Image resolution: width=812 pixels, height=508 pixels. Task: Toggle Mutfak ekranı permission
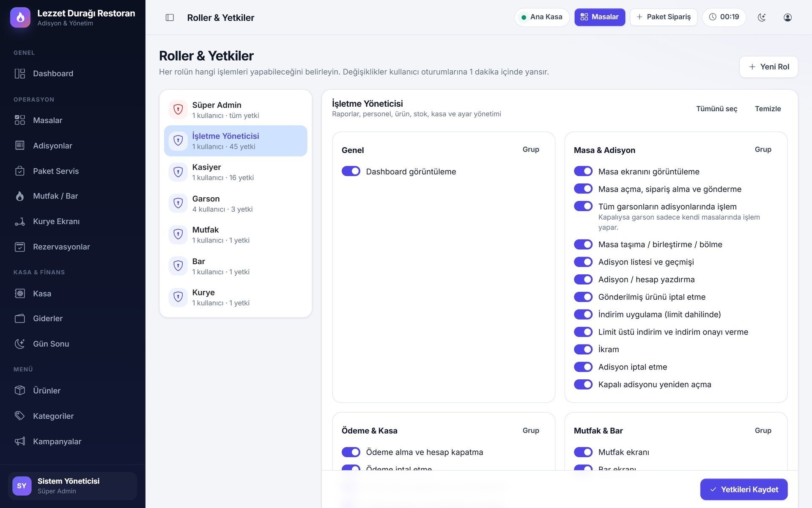pos(583,452)
